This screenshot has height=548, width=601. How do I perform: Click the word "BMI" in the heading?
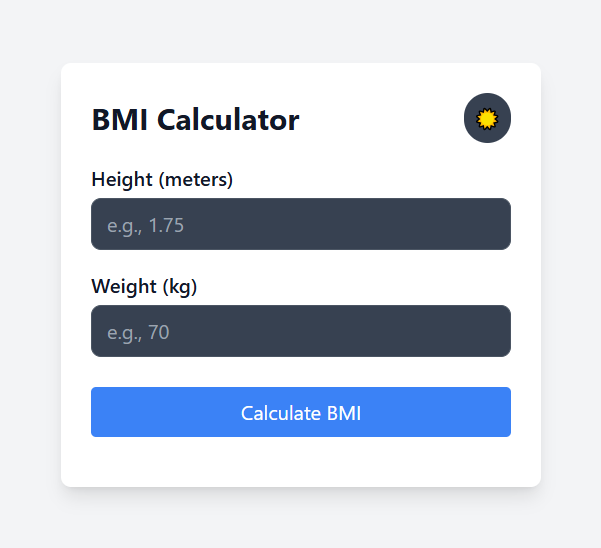tap(121, 120)
